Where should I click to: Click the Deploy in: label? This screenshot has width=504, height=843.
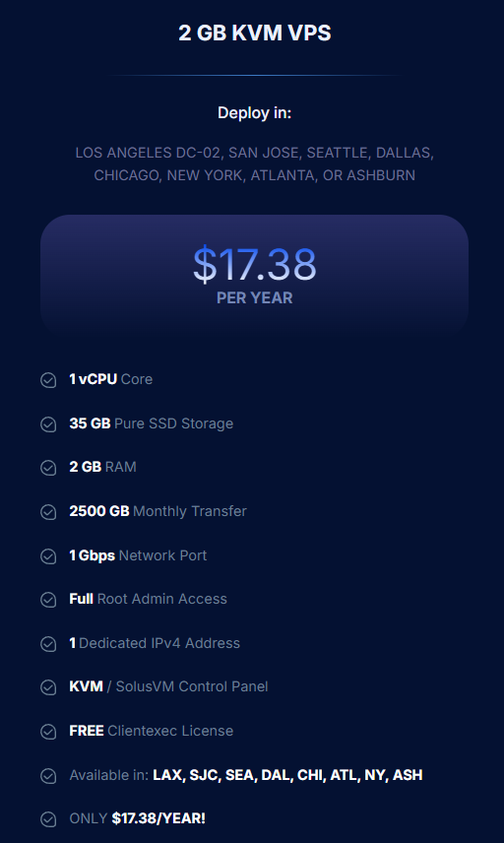coord(254,113)
